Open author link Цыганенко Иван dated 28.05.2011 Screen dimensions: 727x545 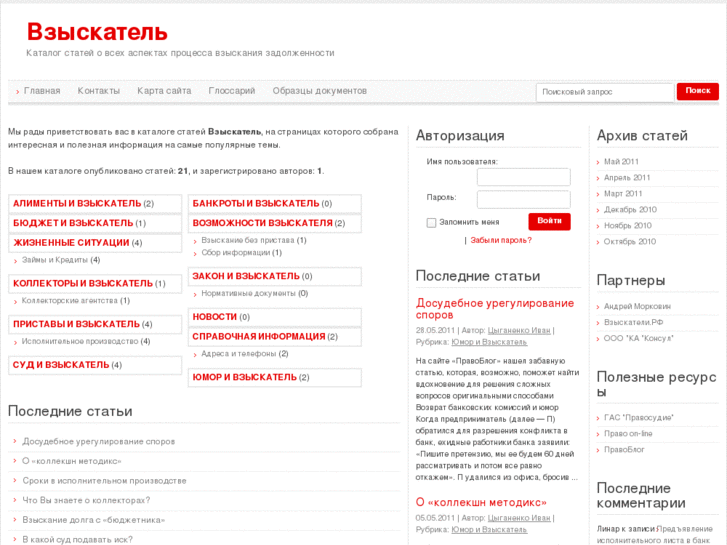tap(519, 330)
